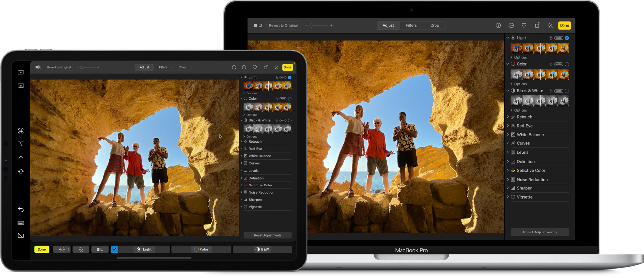
Task: Tap the keyboard icon in the iPad sidebar
Action: pyautogui.click(x=21, y=223)
